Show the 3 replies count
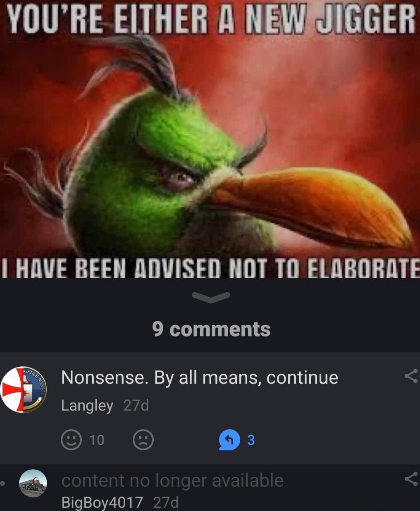 [251, 440]
